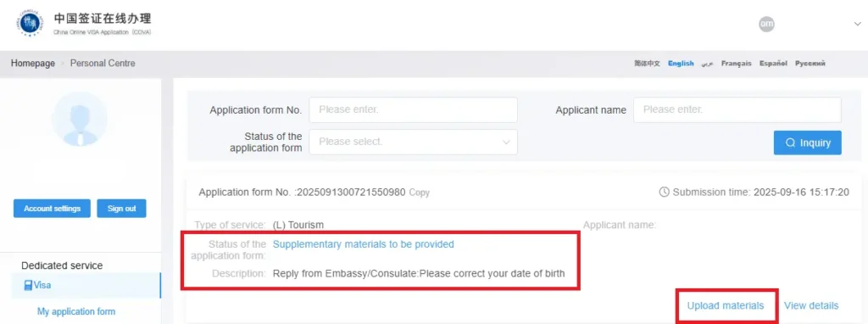
Task: Click the Visa document icon in sidebar
Action: 28,285
